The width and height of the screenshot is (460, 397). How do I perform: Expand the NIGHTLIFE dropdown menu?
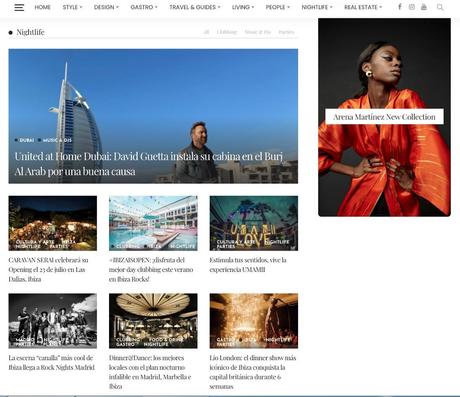[x=317, y=7]
